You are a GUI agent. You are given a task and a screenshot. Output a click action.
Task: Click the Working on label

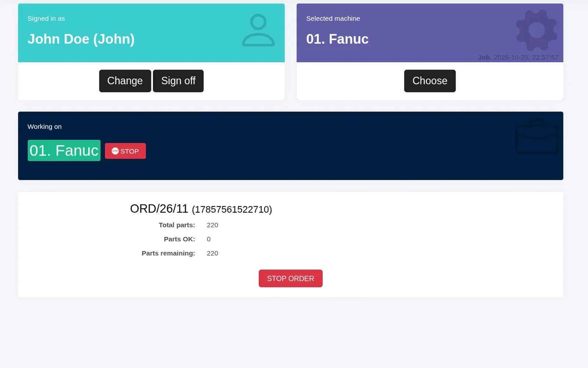(x=44, y=127)
